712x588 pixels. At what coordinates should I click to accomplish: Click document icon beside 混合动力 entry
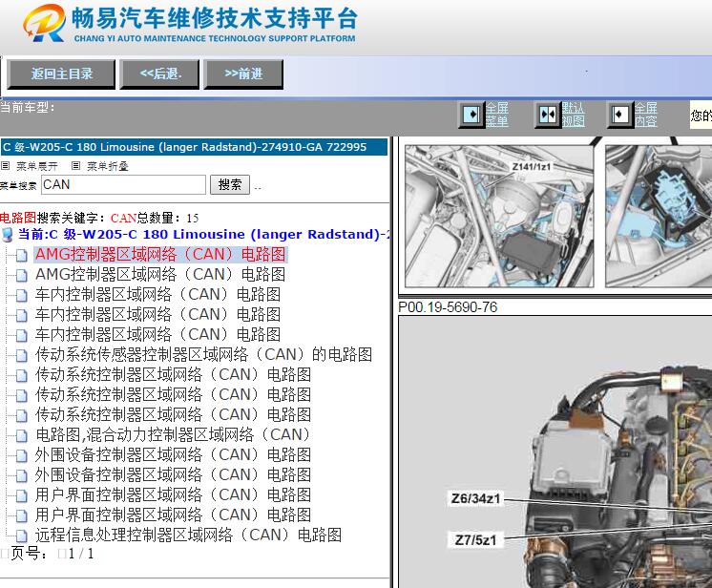(21, 436)
